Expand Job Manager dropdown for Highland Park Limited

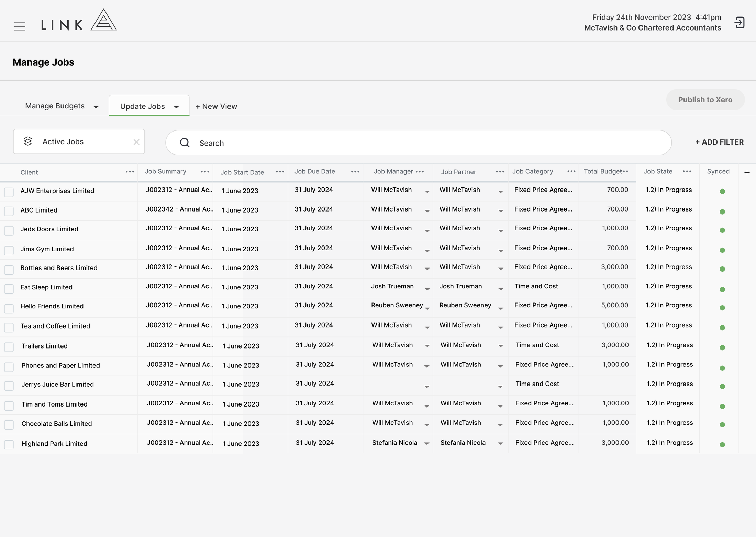coord(427,443)
